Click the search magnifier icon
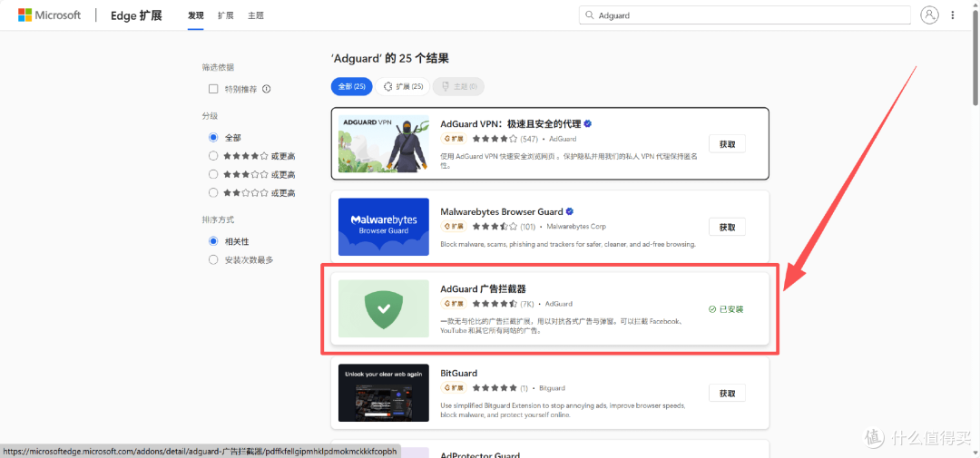980x458 pixels. tap(590, 15)
